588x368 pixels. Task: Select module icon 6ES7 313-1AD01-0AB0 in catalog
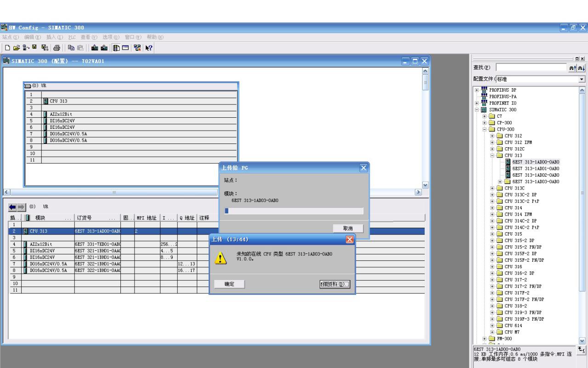point(508,168)
